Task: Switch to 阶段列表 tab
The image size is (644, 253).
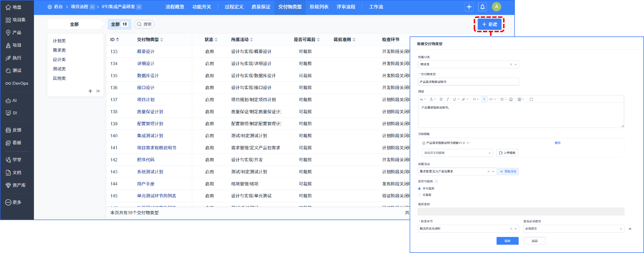Action: (x=319, y=7)
